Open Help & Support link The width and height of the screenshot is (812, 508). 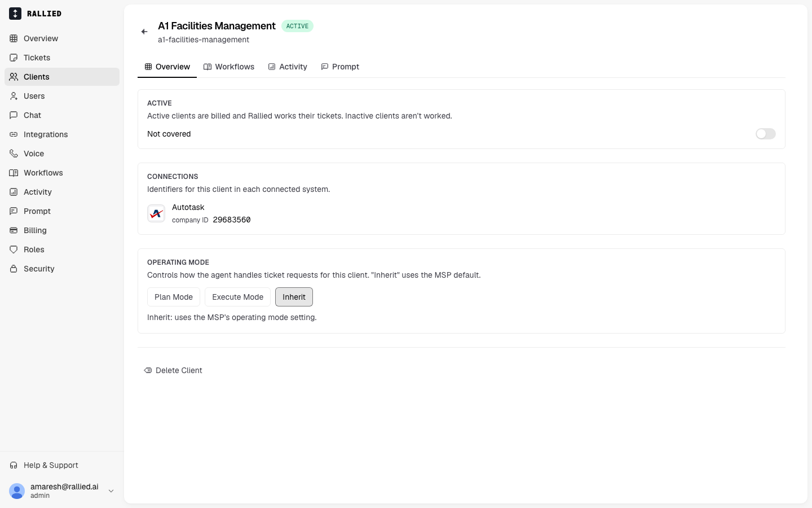62,465
